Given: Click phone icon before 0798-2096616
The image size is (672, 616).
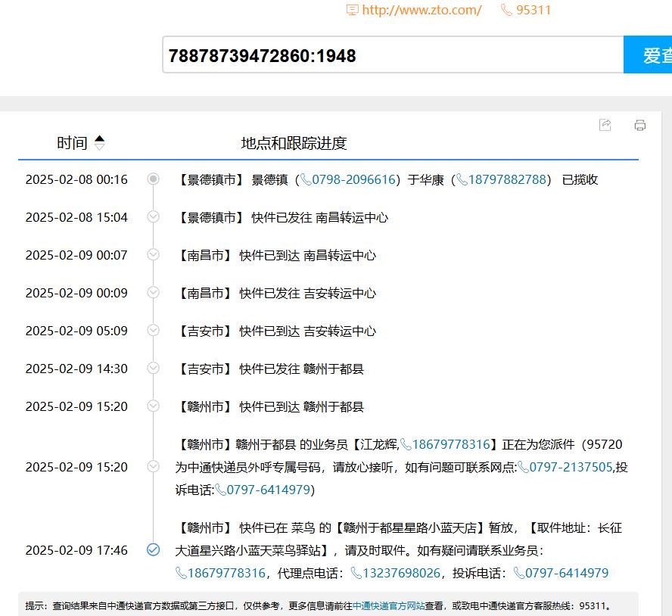Looking at the screenshot, I should pos(306,179).
